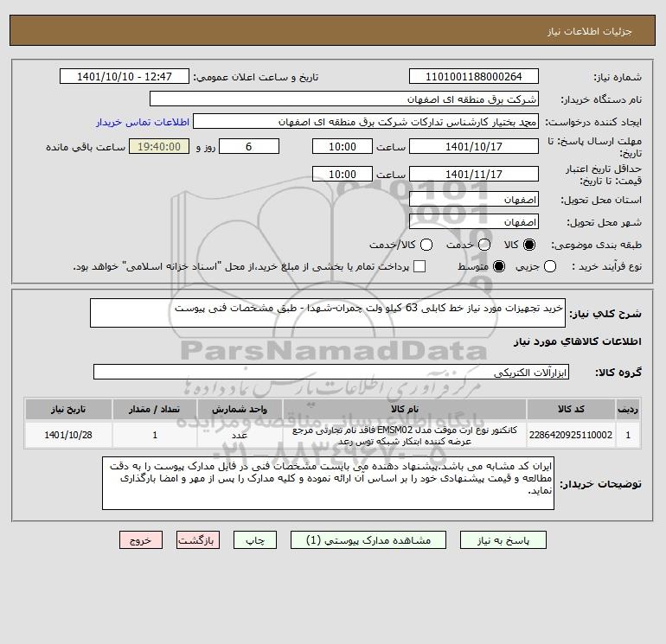Click the response deadline time field 10:00
The image size is (666, 644).
pyautogui.click(x=343, y=146)
